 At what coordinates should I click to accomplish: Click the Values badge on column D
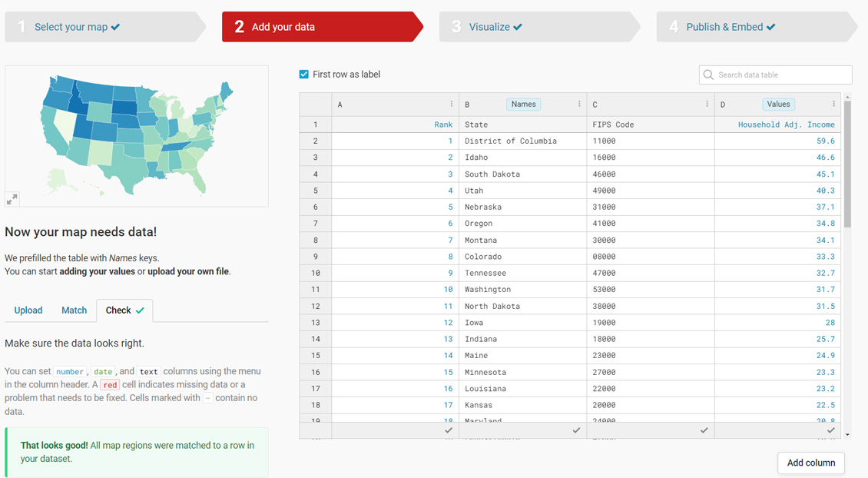pos(778,104)
